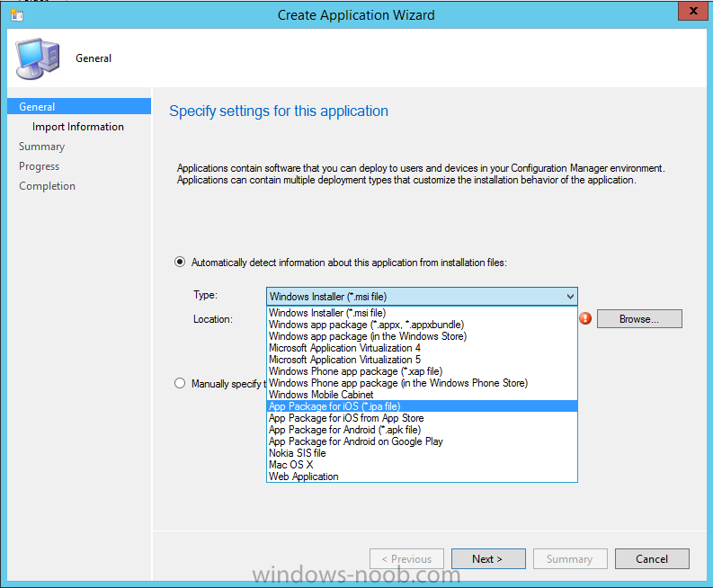Choose App Package for Android (*.apk file)

coord(422,430)
